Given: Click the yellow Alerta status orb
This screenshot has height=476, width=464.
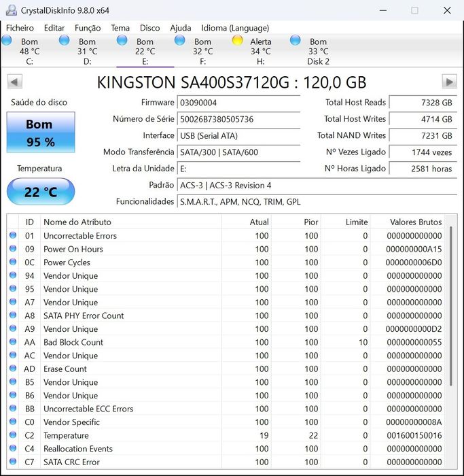Looking at the screenshot, I should (x=238, y=40).
